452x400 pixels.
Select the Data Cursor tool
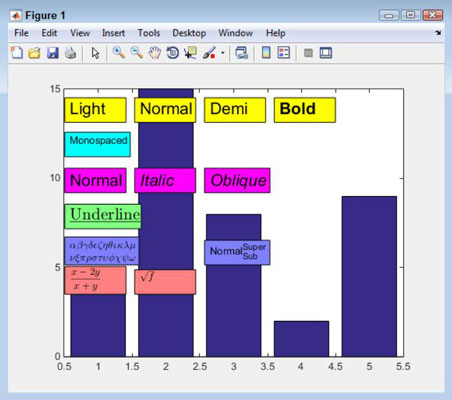pyautogui.click(x=190, y=53)
